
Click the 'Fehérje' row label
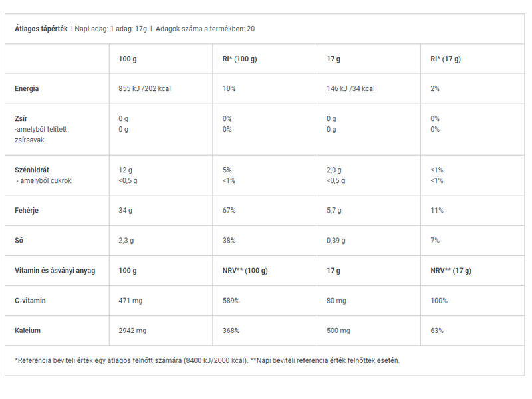tap(27, 211)
